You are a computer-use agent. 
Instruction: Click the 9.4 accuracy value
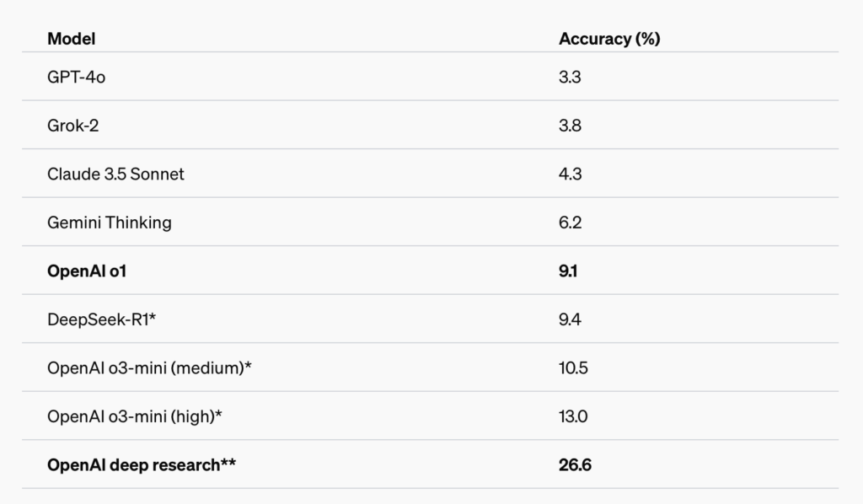pos(570,319)
